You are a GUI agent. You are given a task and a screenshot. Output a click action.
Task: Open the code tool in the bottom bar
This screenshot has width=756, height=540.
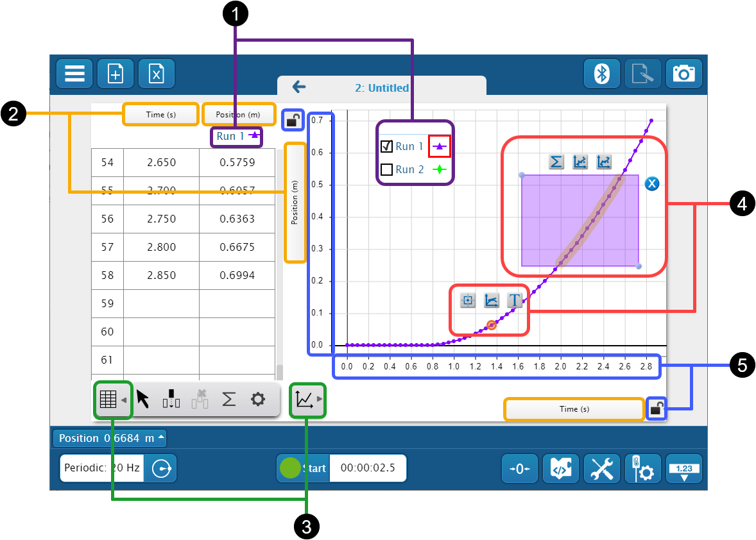(560, 468)
